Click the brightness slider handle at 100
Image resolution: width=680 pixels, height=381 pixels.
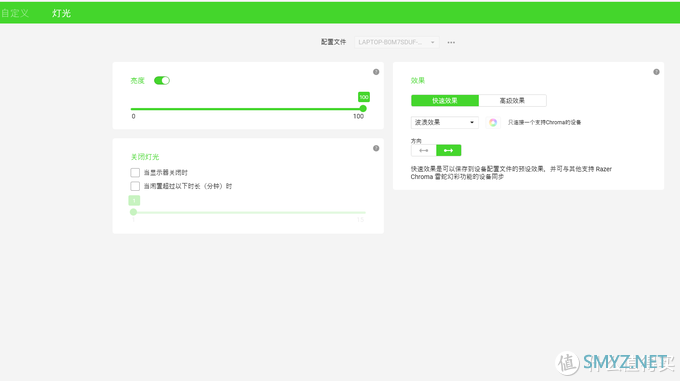[363, 108]
